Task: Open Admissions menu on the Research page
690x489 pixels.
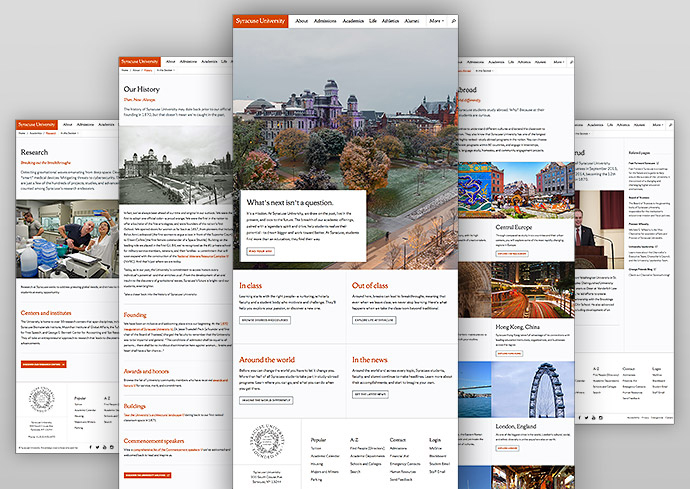Action: pyautogui.click(x=85, y=125)
